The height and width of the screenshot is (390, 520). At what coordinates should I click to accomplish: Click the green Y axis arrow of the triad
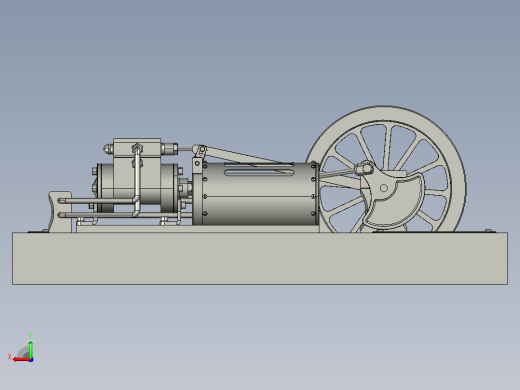tap(31, 349)
